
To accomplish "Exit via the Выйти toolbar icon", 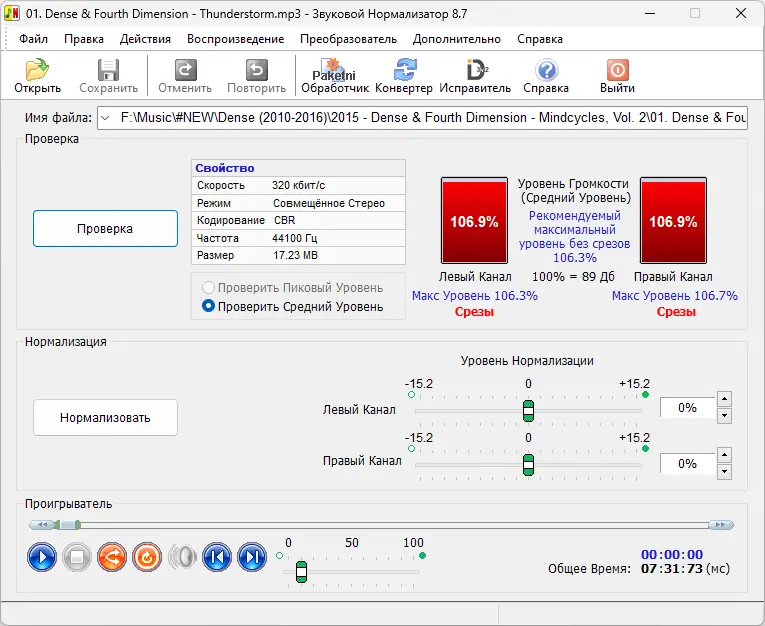I will pos(617,76).
